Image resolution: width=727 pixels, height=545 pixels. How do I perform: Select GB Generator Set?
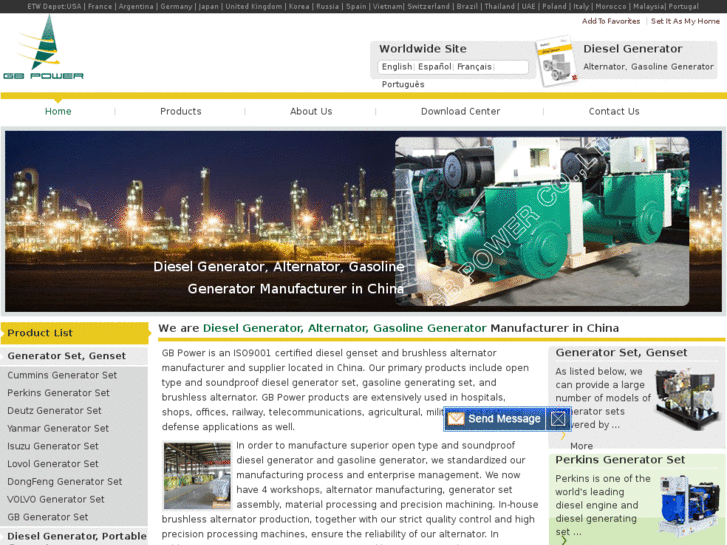(48, 517)
